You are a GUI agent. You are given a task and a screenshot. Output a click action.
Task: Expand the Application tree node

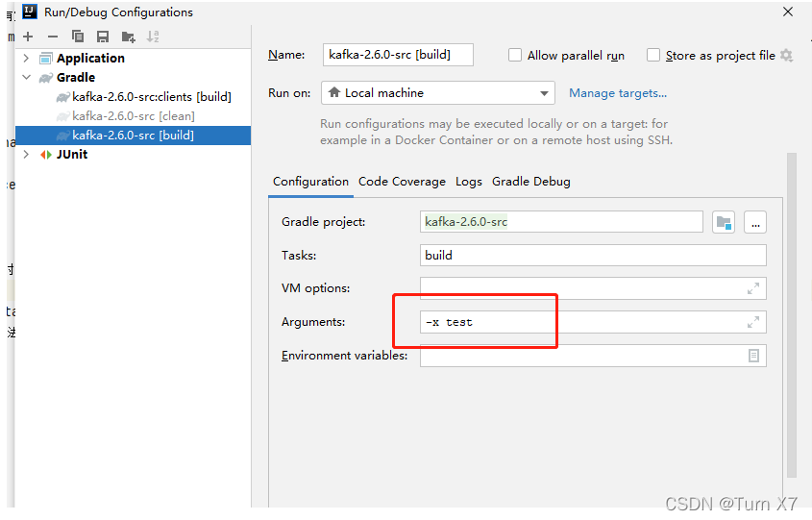pos(26,58)
